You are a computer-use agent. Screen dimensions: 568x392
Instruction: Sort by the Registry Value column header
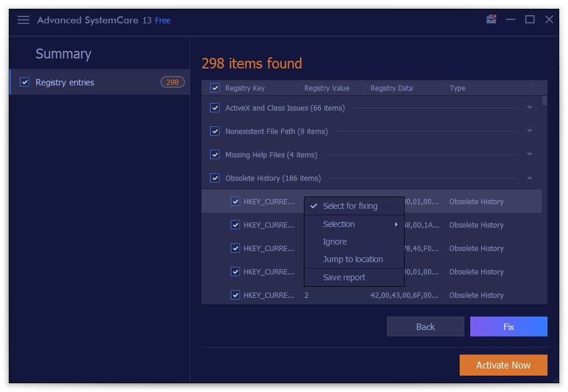pos(327,88)
